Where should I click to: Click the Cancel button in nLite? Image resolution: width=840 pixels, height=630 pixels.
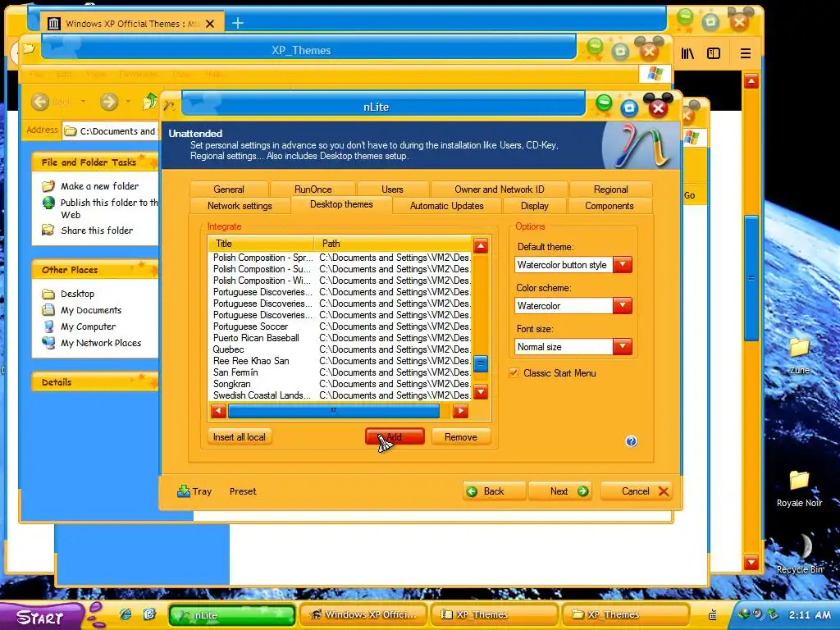[636, 491]
